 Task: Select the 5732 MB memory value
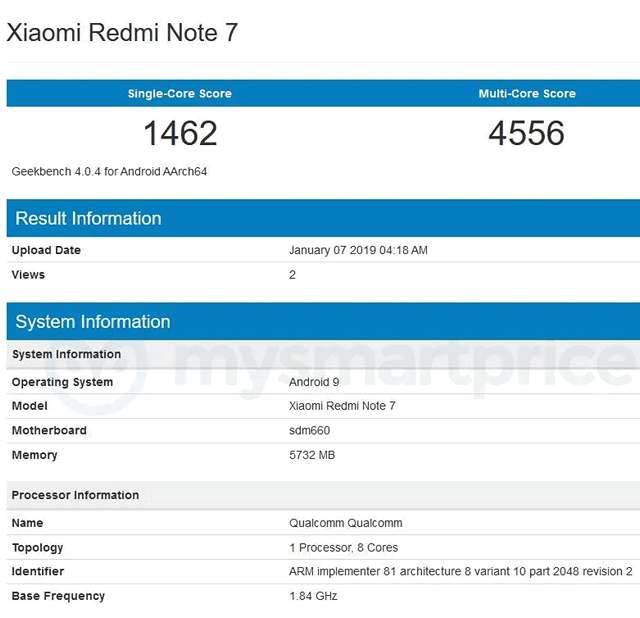[312, 455]
